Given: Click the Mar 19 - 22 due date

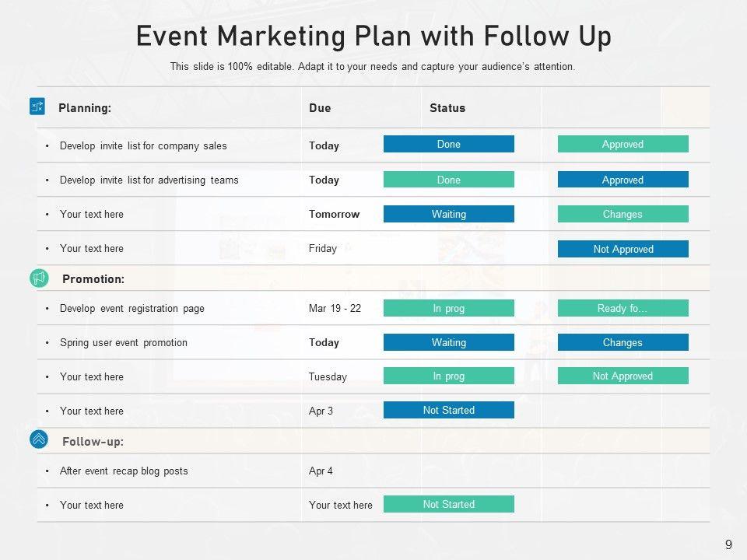Looking at the screenshot, I should click(x=335, y=308).
